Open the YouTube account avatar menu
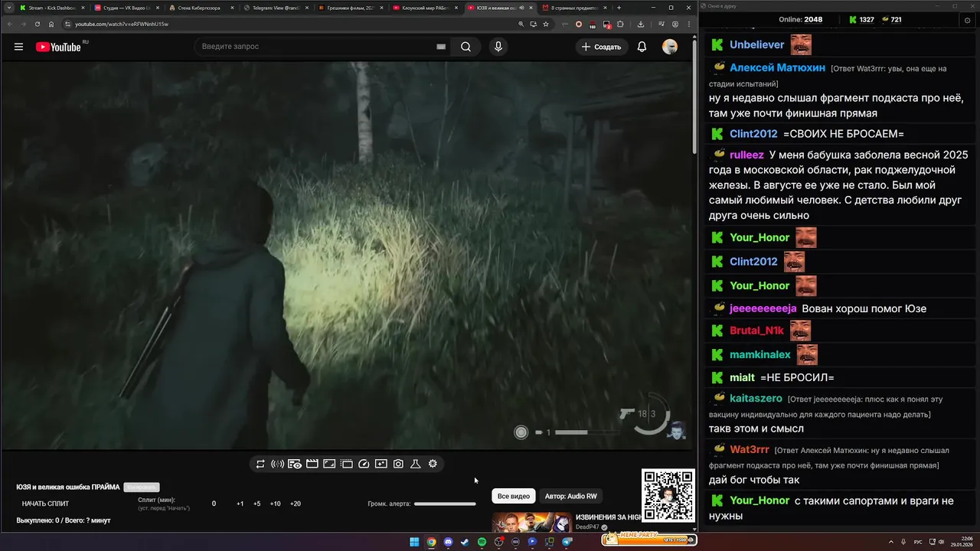The width and height of the screenshot is (980, 551). [670, 47]
